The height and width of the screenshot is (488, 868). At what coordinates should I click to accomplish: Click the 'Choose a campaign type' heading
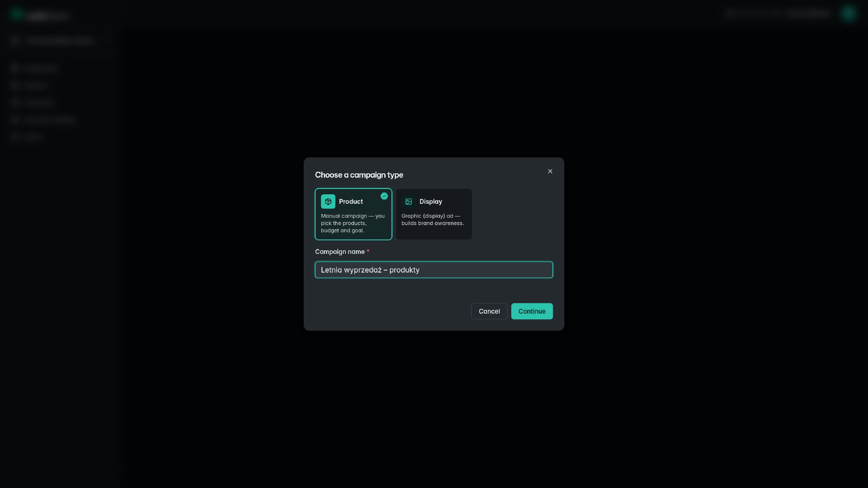point(359,175)
